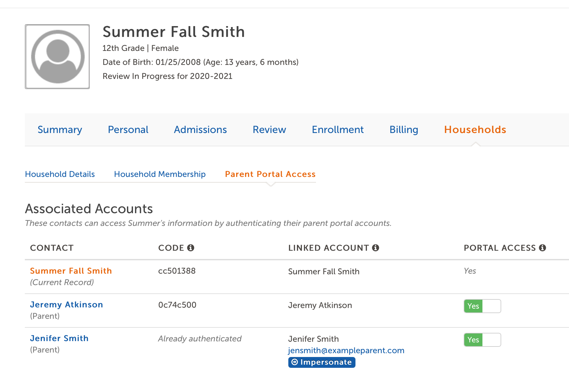This screenshot has width=569, height=392.
Task: Open the Household Details sub-tab
Action: click(x=60, y=174)
